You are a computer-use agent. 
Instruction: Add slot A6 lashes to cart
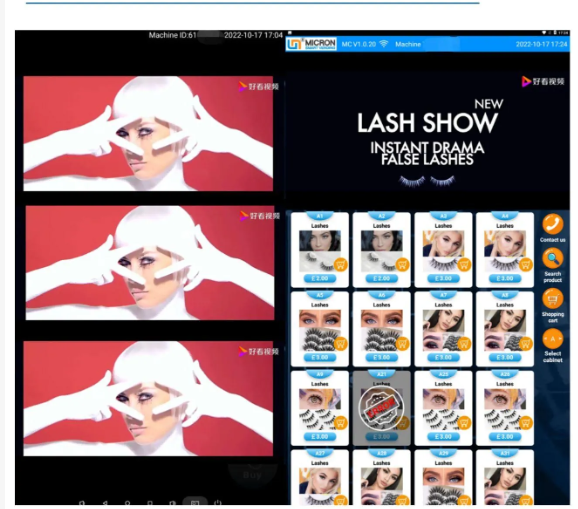(x=402, y=344)
